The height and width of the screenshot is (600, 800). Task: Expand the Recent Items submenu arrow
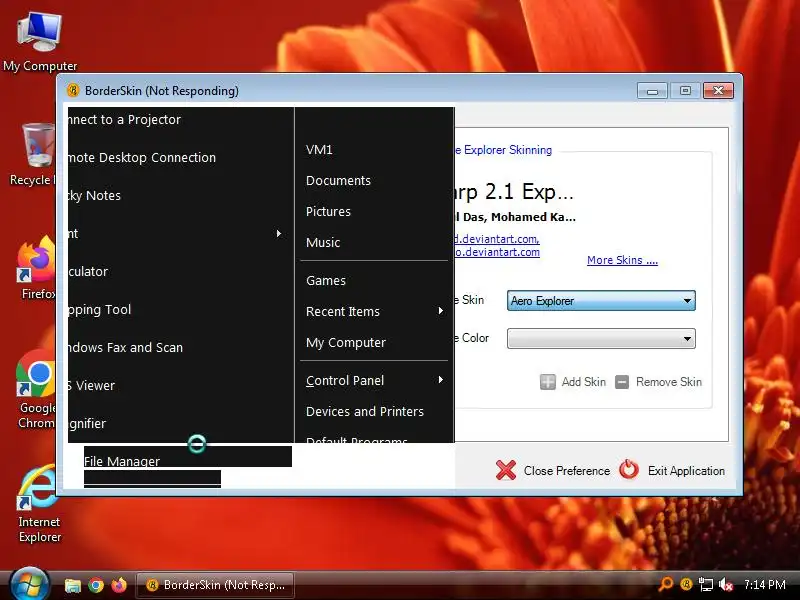440,311
